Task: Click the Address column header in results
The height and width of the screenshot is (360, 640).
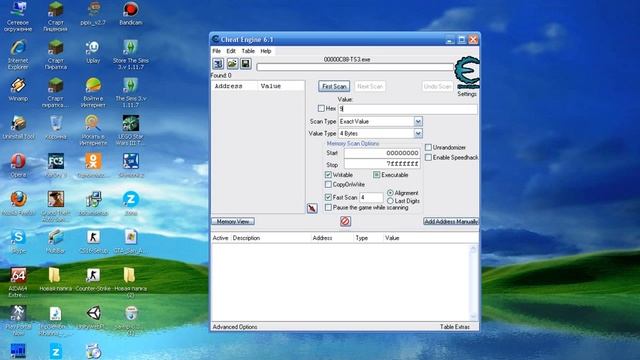Action: point(234,86)
